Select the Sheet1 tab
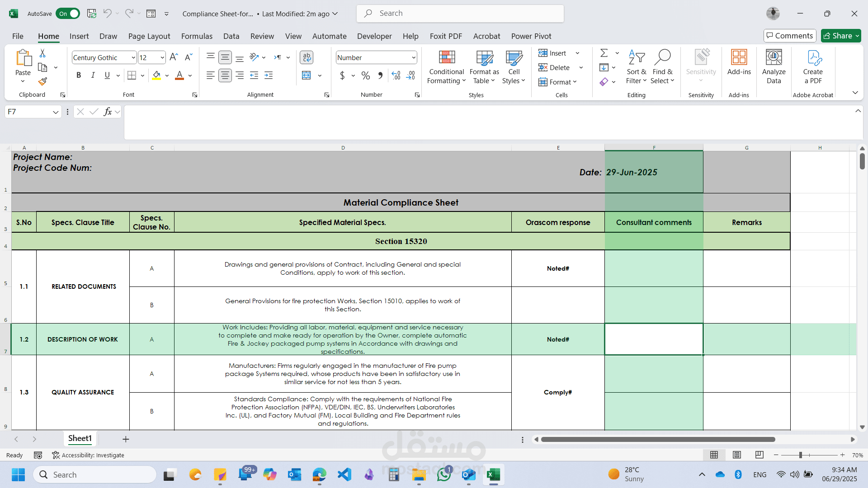Screen dimensions: 868x488 click(x=80, y=438)
